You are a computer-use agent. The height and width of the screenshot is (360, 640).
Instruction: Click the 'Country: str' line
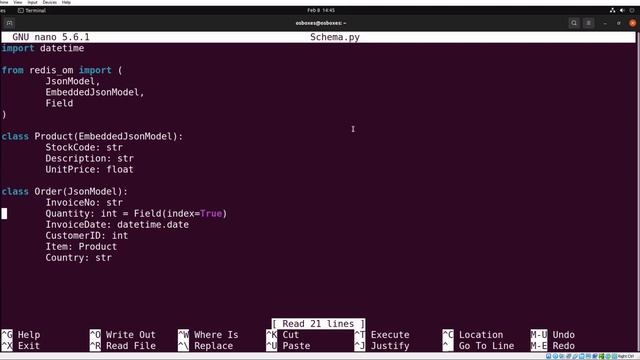tap(78, 258)
